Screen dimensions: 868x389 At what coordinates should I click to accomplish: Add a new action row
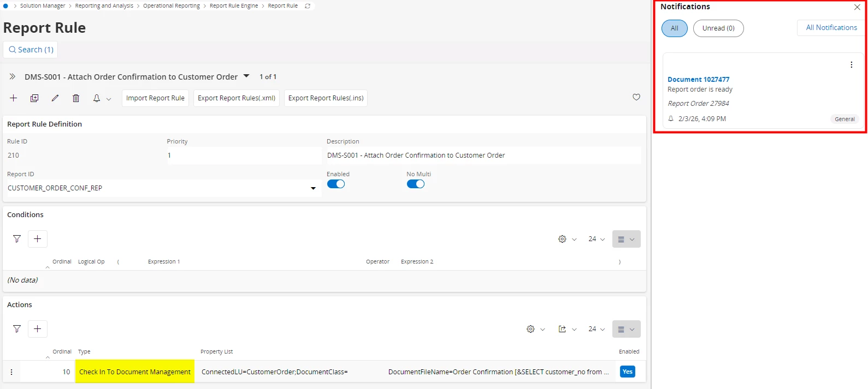(38, 329)
